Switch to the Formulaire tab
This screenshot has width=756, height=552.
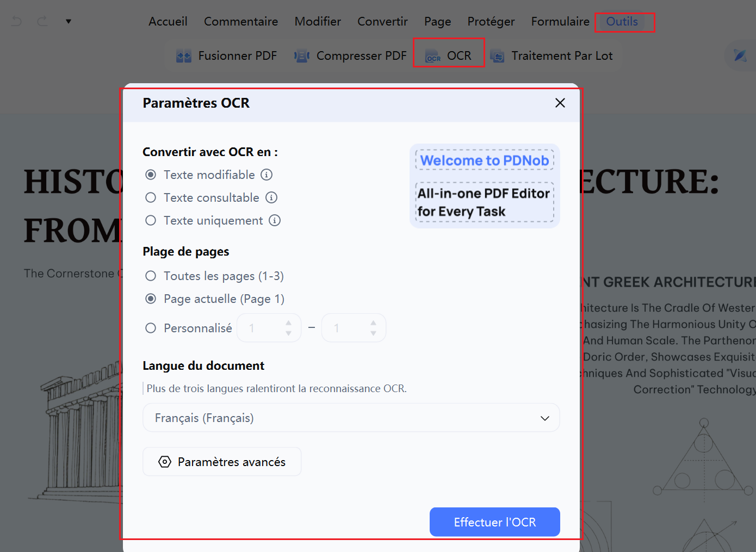click(560, 21)
